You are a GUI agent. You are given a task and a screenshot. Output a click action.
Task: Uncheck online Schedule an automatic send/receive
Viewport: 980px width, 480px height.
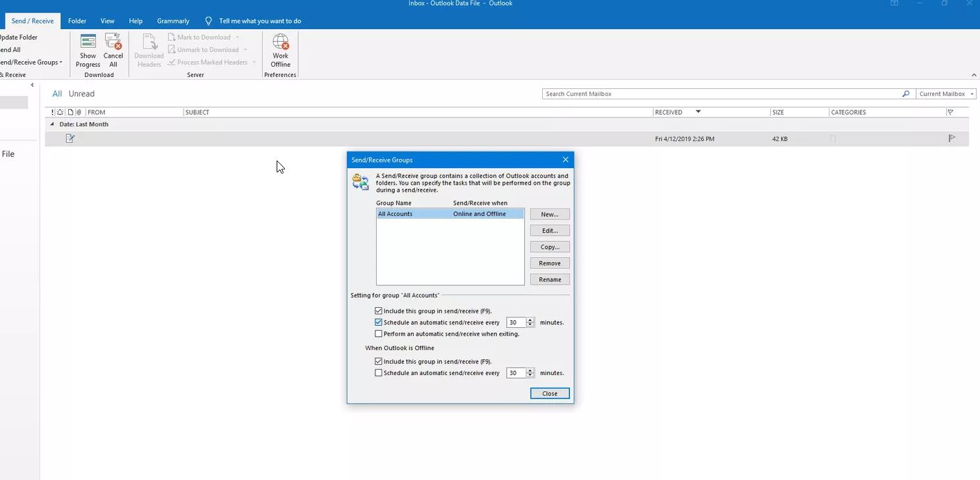379,322
